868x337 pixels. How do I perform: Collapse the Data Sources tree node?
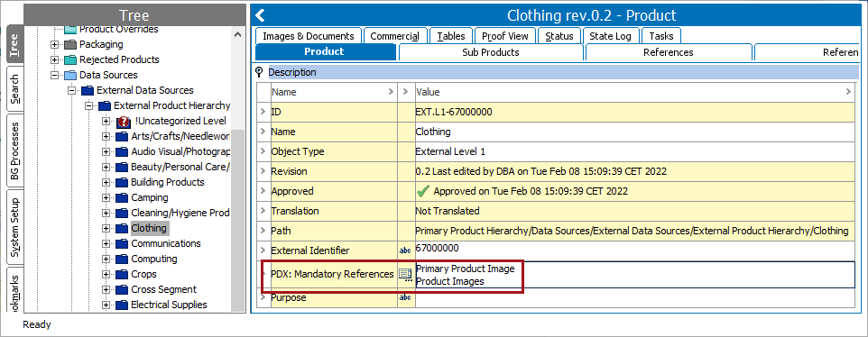coord(54,75)
